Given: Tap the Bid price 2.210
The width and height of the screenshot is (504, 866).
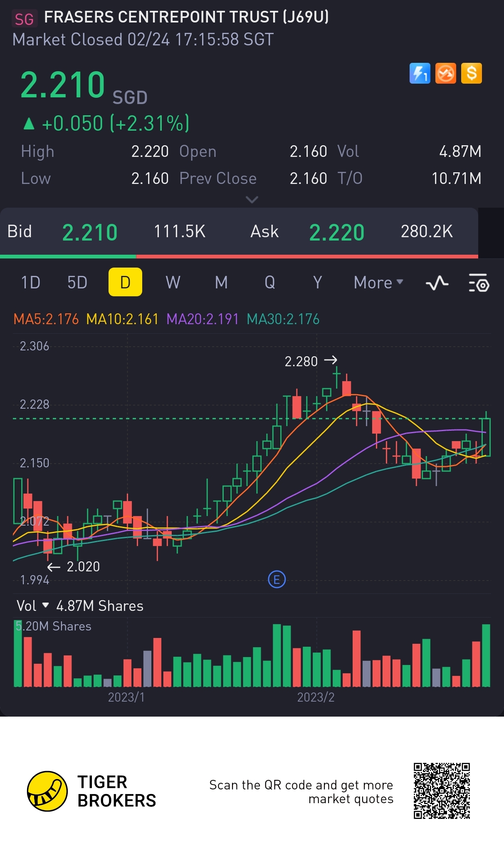Looking at the screenshot, I should coord(90,232).
